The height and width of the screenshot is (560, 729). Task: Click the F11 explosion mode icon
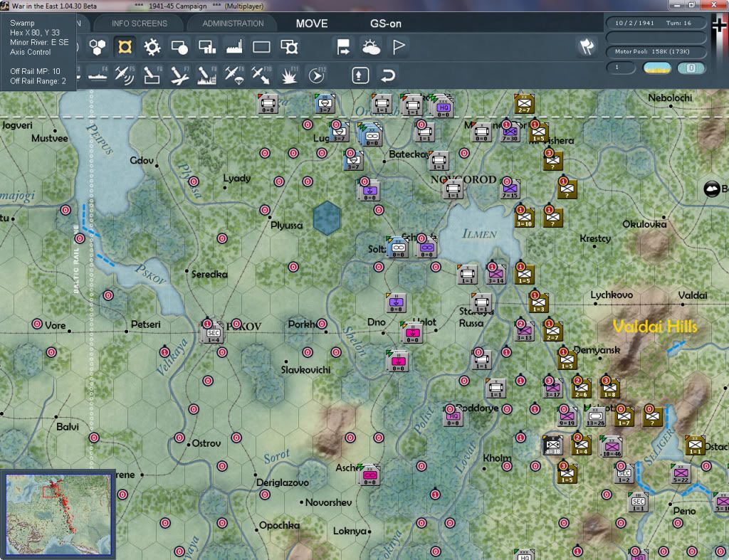[289, 75]
